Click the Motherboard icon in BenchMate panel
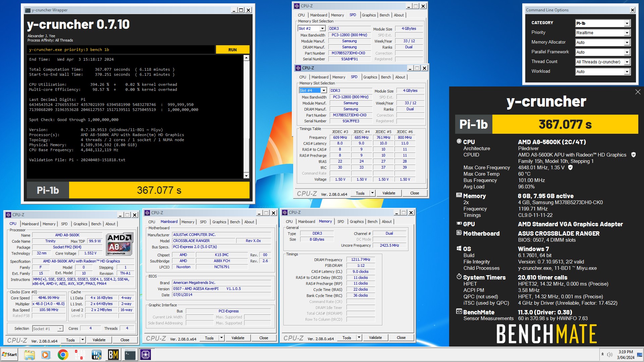 coord(459,233)
